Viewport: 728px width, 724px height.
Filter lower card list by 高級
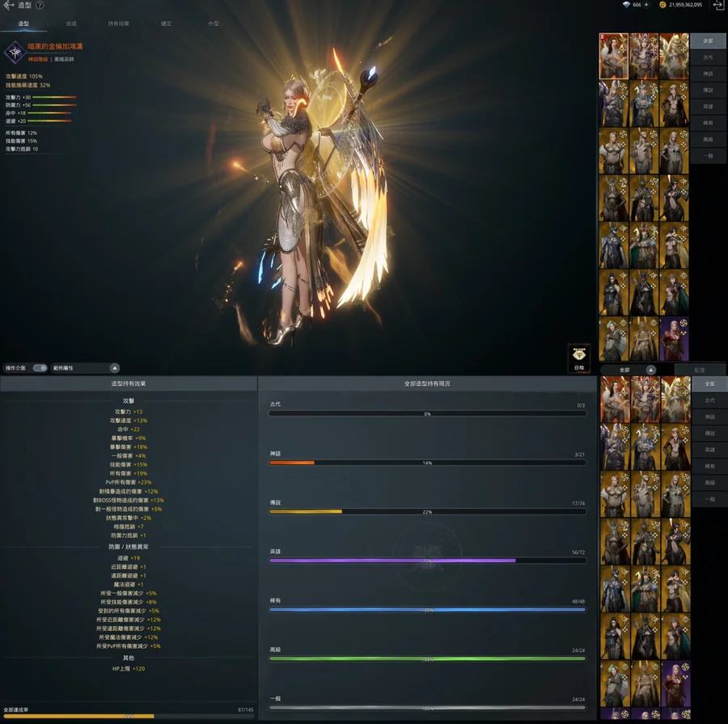click(x=710, y=482)
